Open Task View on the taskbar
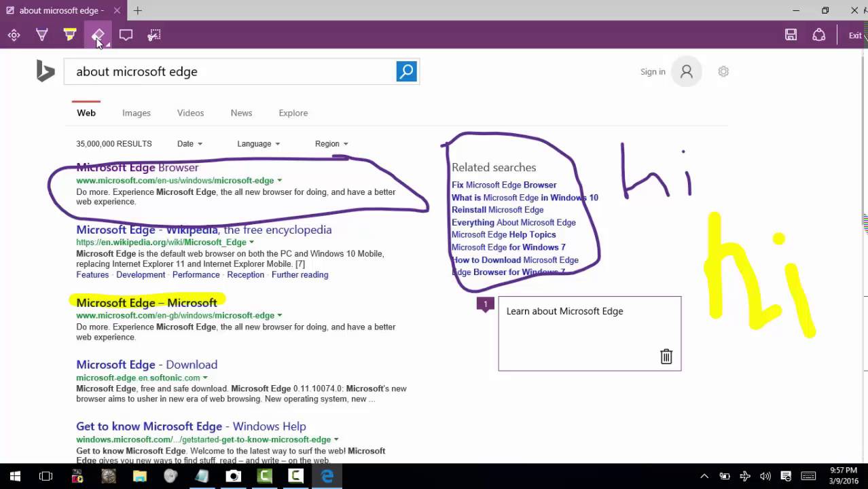This screenshot has width=868, height=489. coord(46,476)
